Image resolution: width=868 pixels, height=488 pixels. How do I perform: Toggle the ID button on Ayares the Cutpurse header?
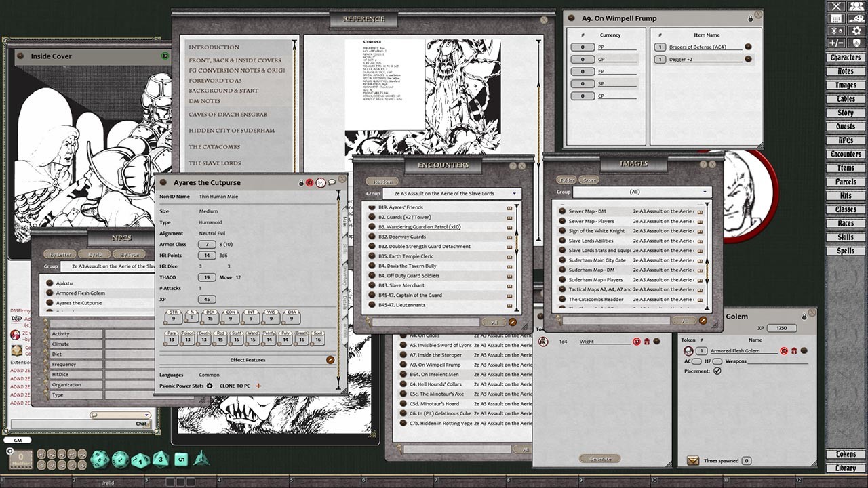pyautogui.click(x=311, y=183)
